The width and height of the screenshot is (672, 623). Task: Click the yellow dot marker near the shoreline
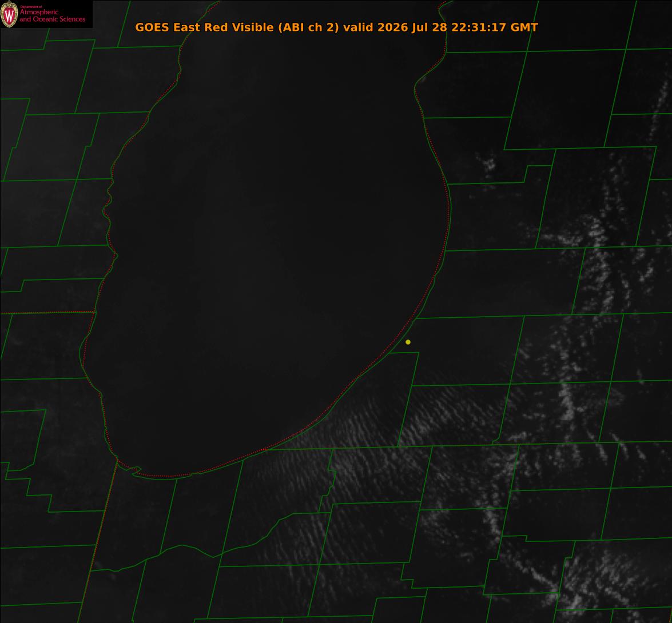(x=408, y=342)
